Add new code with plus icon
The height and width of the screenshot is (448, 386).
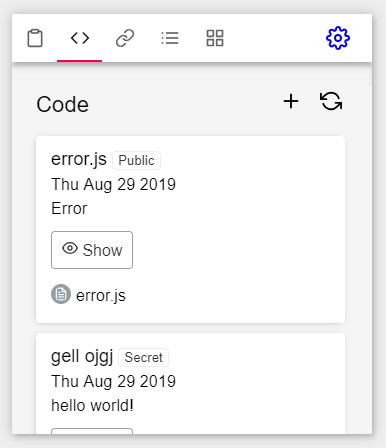point(291,101)
